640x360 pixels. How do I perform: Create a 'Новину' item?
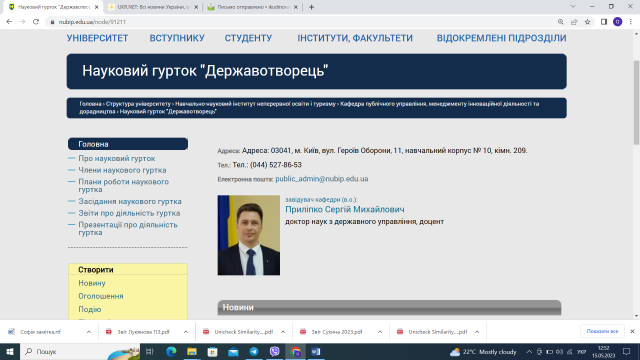point(92,283)
